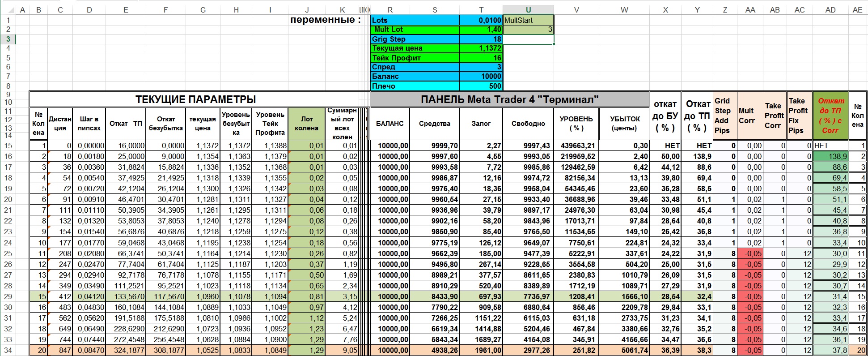Select column S header
Screen dimensions: 868x356
coord(434,10)
